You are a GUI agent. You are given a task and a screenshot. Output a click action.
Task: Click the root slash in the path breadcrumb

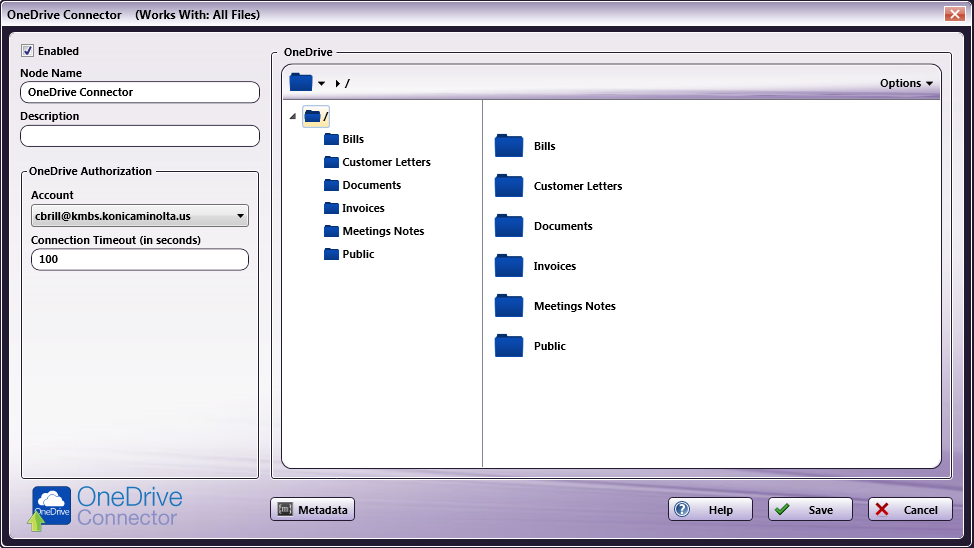[347, 83]
